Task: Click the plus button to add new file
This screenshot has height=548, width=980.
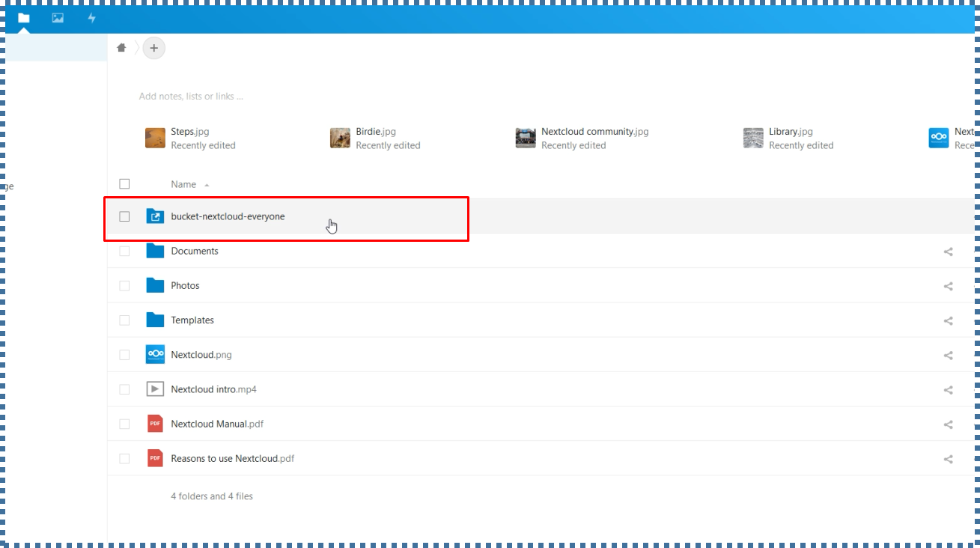Action: tap(153, 48)
